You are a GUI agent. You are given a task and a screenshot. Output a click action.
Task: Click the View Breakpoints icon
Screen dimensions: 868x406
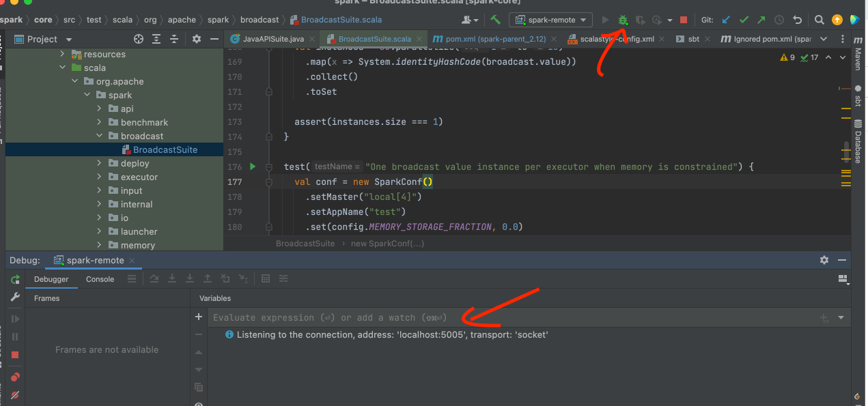15,377
